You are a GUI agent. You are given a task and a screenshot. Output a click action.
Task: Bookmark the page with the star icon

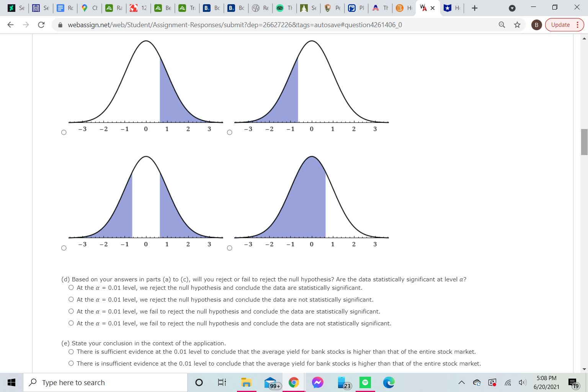(x=517, y=24)
